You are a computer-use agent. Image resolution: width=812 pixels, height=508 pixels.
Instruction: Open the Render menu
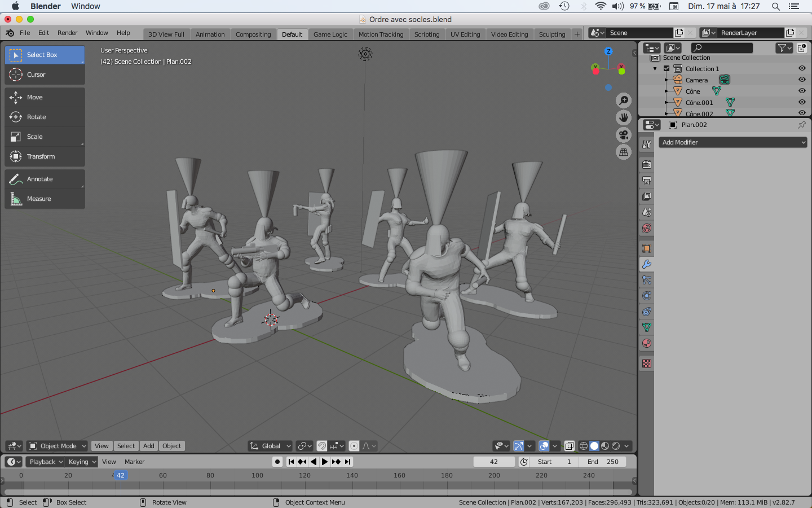pos(67,33)
